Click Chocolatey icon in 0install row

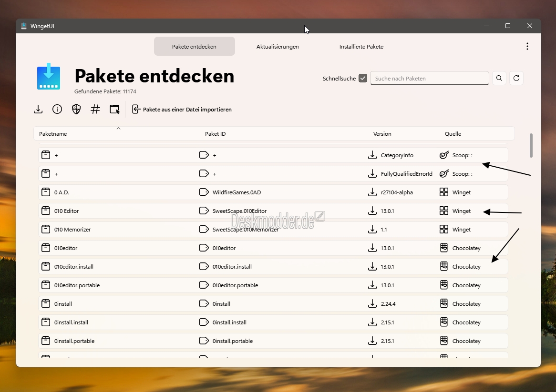tap(444, 303)
